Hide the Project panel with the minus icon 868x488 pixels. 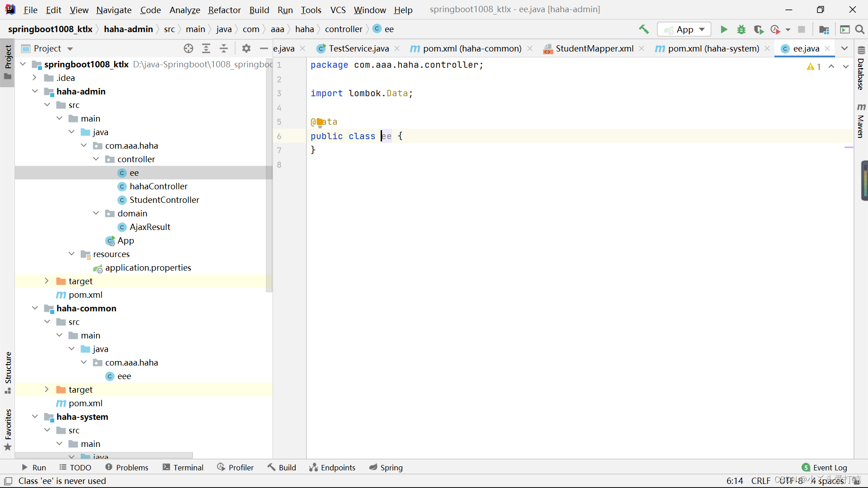coord(264,48)
